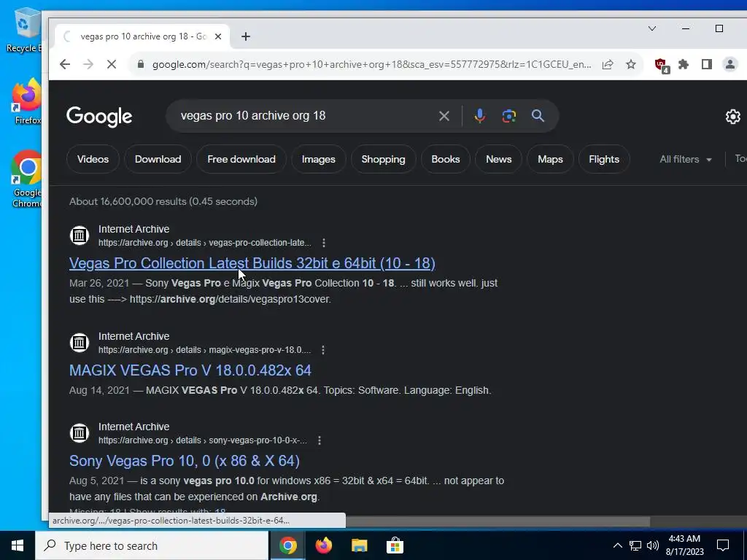Viewport: 747px width, 560px height.
Task: Open Vegas Pro Collection Latest Builds link
Action: (x=252, y=263)
